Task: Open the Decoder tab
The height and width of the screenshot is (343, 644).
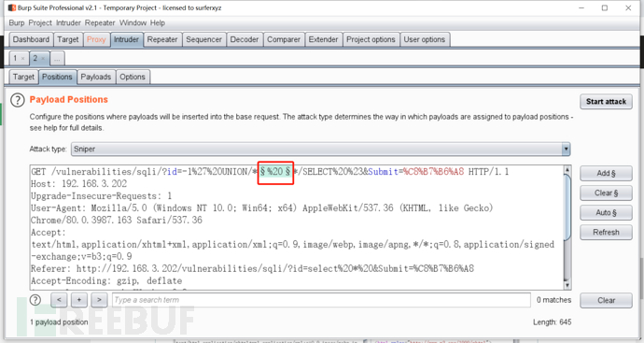Action: point(245,39)
